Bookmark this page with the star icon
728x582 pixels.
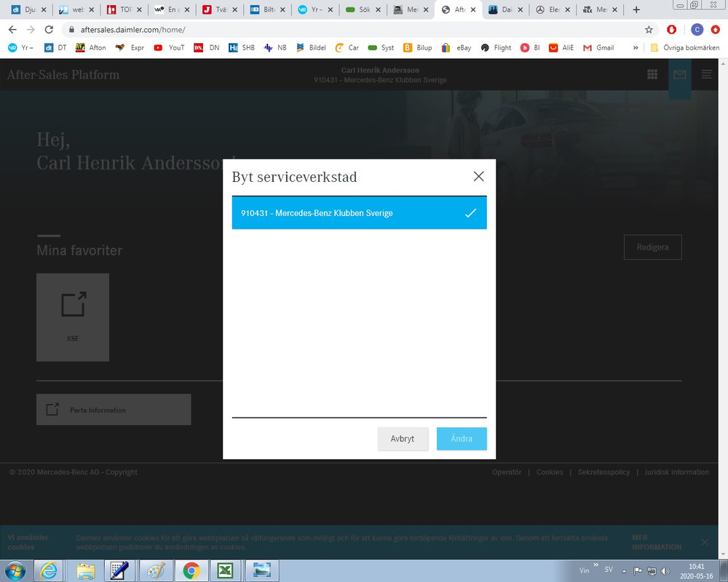(649, 30)
